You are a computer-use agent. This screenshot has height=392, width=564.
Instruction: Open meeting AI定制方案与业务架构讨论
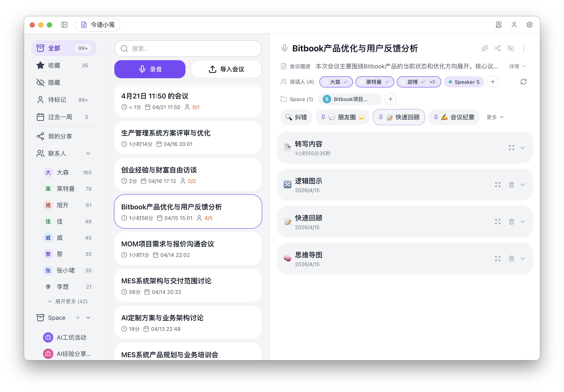click(x=188, y=323)
